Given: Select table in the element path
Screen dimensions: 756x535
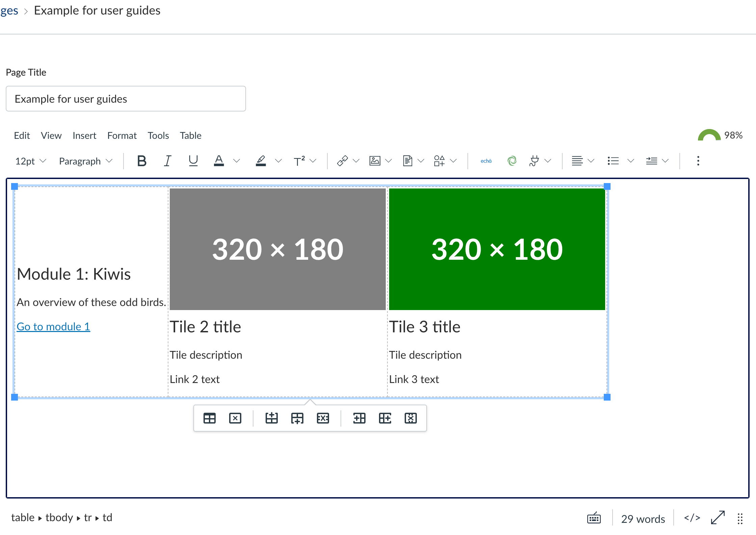Looking at the screenshot, I should tap(23, 518).
